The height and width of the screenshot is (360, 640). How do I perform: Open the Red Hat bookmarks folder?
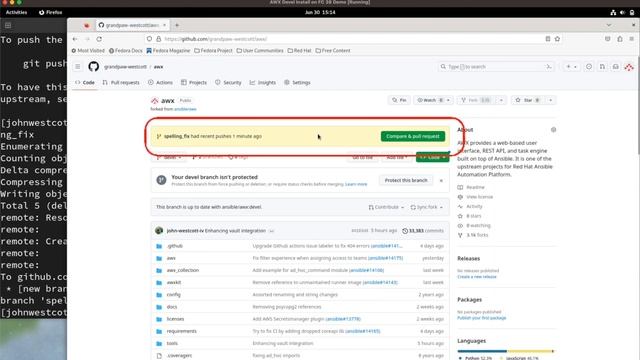tap(299, 51)
